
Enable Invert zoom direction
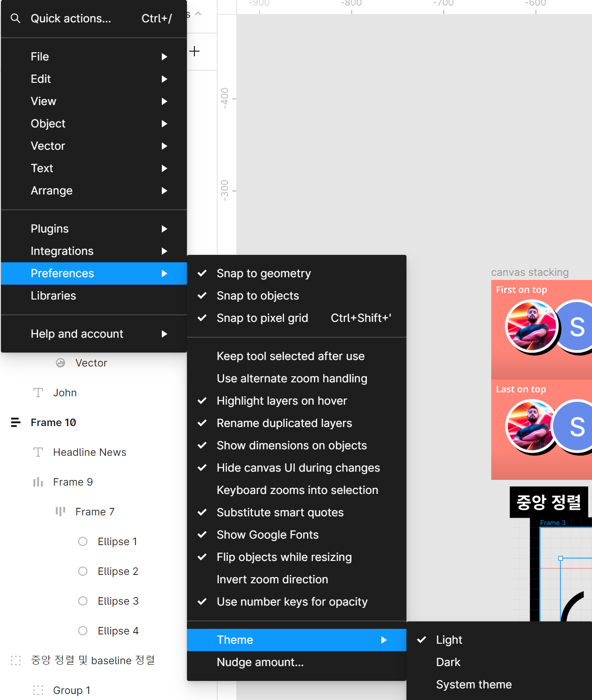[297, 580]
